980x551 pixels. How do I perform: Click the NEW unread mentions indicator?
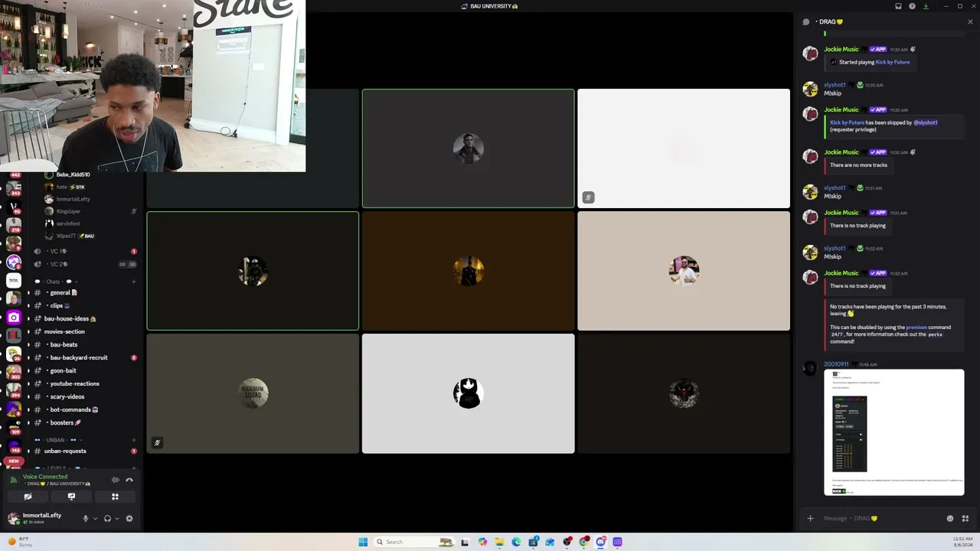pos(14,461)
